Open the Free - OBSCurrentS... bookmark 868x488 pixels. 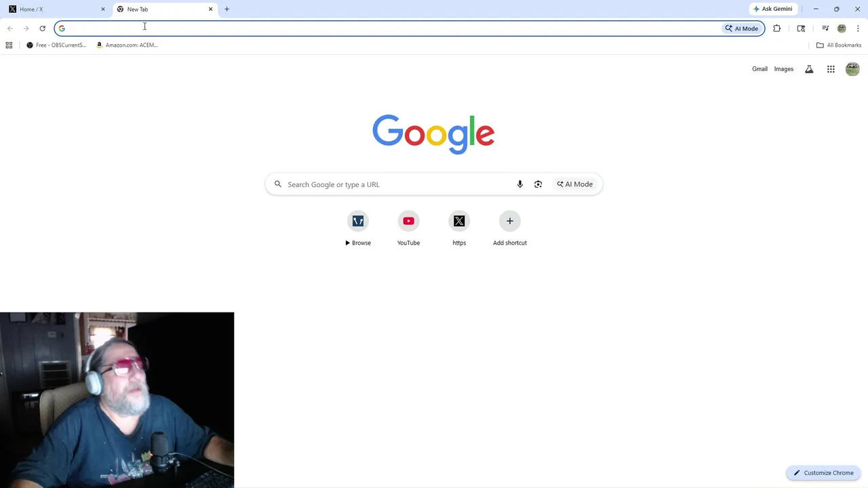click(x=56, y=45)
